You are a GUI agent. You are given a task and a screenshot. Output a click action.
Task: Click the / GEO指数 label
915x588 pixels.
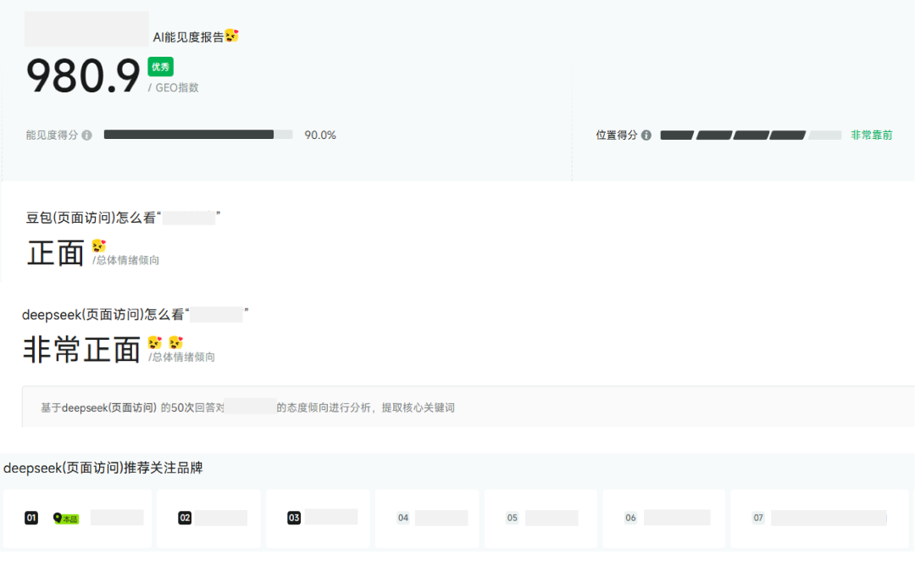pyautogui.click(x=174, y=87)
